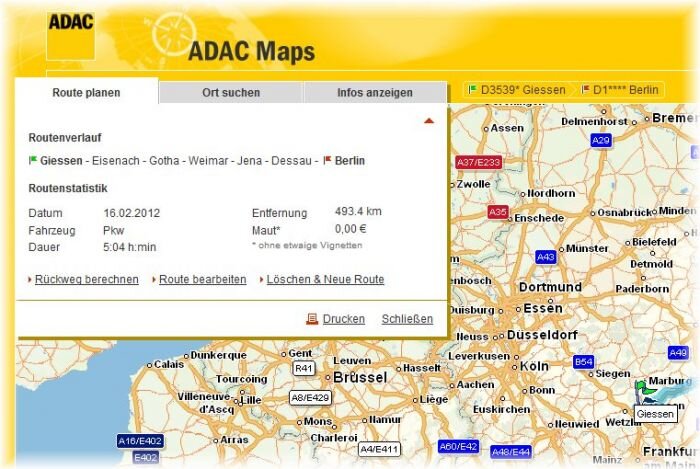Click Löschen & Neue Route link

[x=325, y=279]
